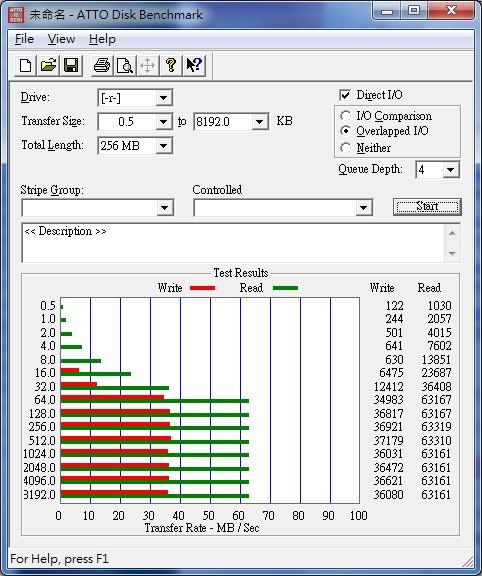Click the read value 36408
The height and width of the screenshot is (576, 482).
436,386
